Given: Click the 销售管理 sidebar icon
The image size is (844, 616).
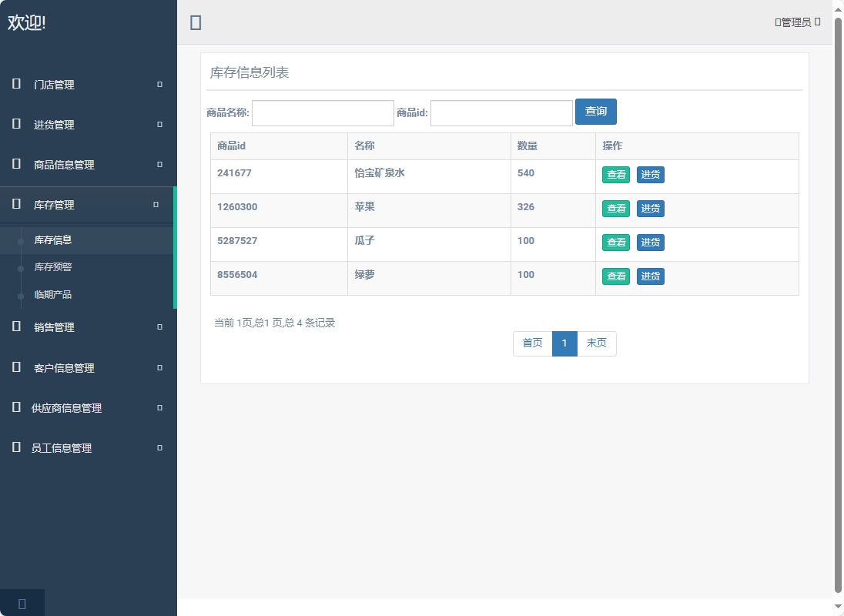Looking at the screenshot, I should (15, 326).
